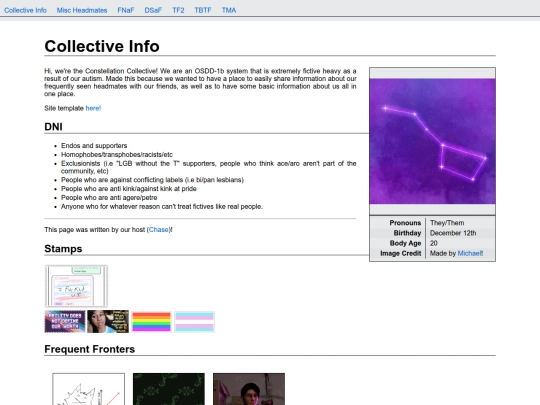Screen dimensions: 540x405
Task: Click 'Homophobes/transphobes/racists/etc' list item
Action: click(x=117, y=155)
